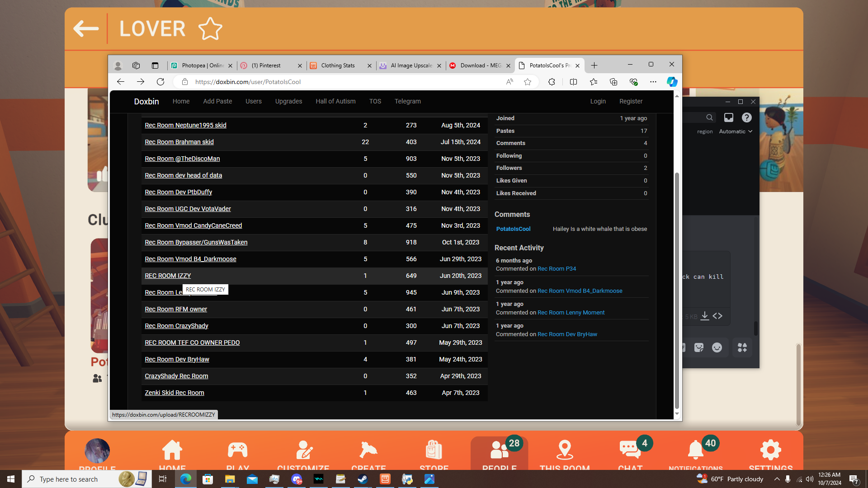Expand the Automatic region dropdown
Image resolution: width=868 pixels, height=488 pixels.
coord(736,131)
